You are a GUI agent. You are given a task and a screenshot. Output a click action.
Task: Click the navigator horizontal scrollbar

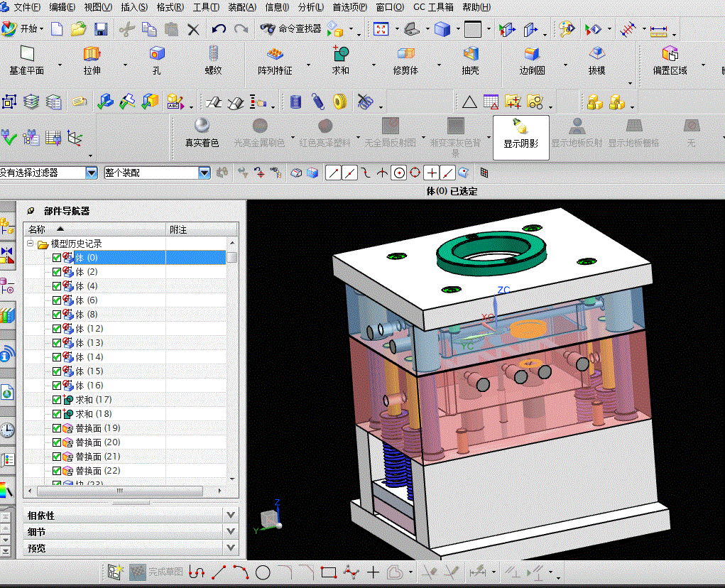pyautogui.click(x=120, y=491)
